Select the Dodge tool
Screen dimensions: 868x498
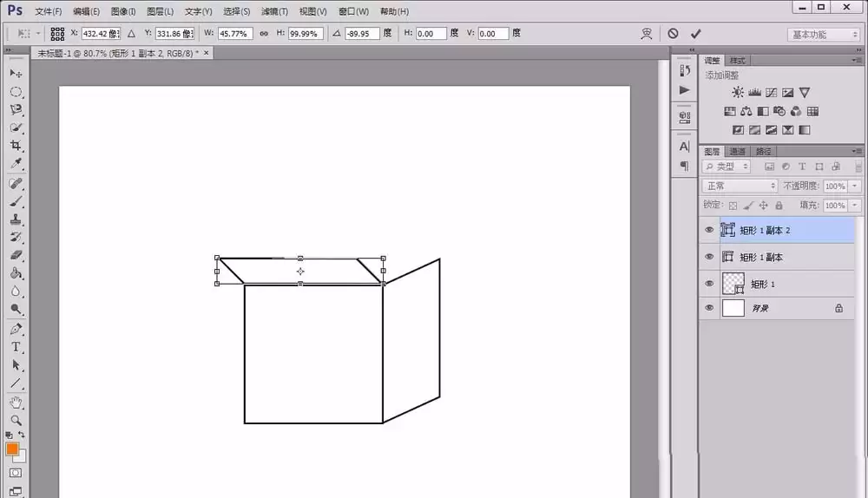click(16, 310)
